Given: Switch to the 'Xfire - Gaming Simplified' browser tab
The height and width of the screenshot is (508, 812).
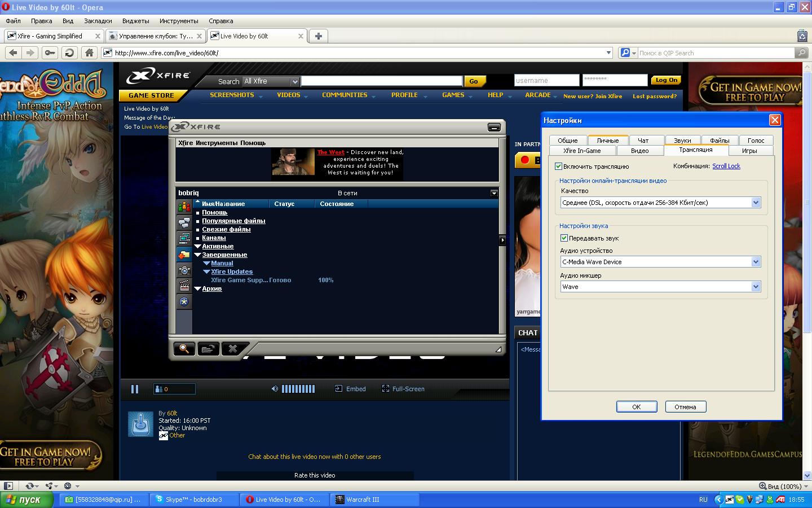Looking at the screenshot, I should pyautogui.click(x=54, y=36).
